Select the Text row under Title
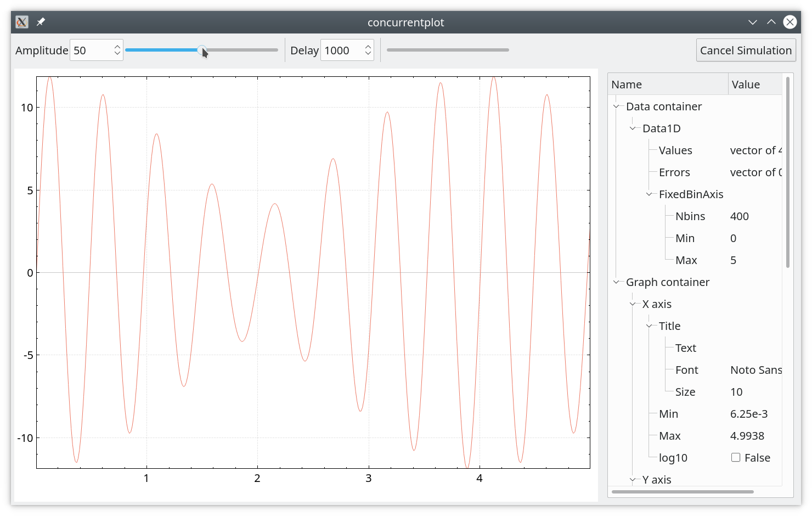Viewport: 812px width, 516px height. pyautogui.click(x=696, y=348)
